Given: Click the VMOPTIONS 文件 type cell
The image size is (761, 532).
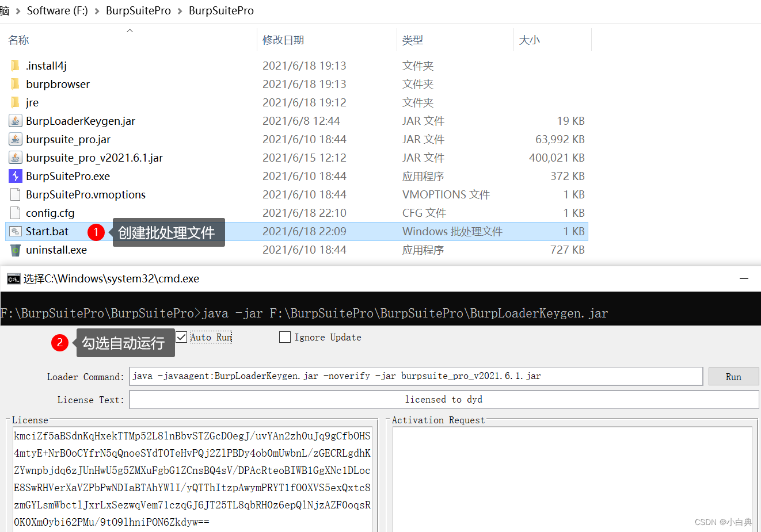Looking at the screenshot, I should [x=446, y=194].
